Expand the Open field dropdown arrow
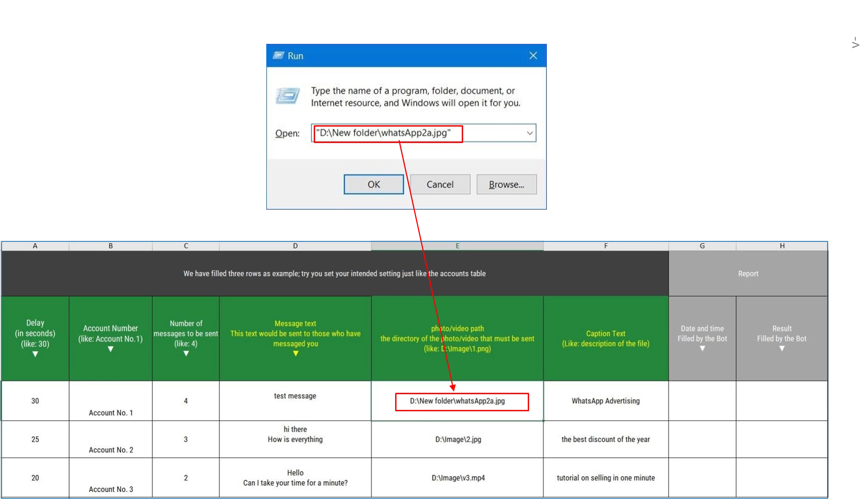 [530, 133]
